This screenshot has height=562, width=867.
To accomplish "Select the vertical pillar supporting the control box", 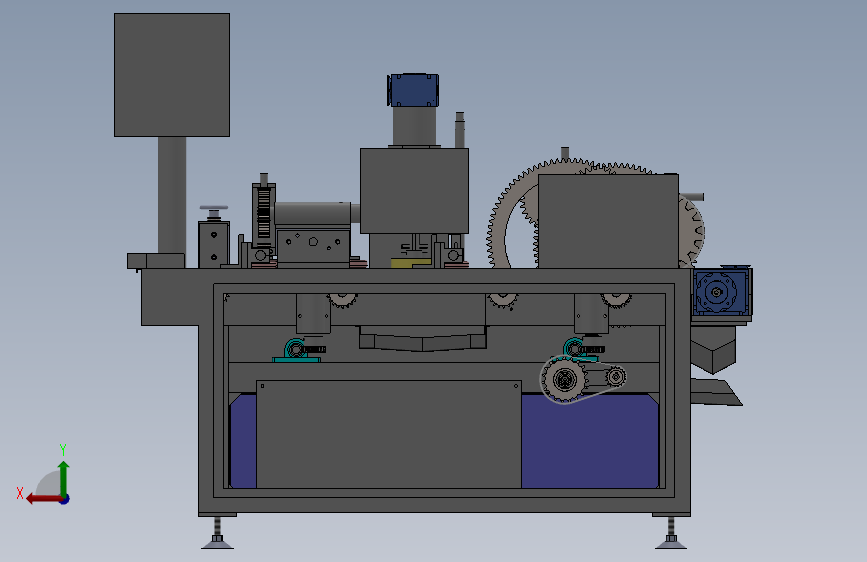I will coord(172,195).
